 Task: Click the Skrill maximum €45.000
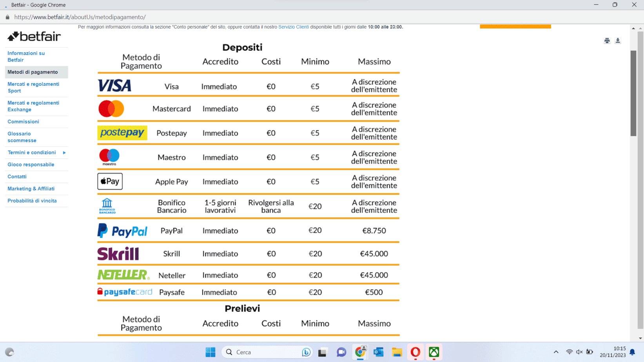coord(374,254)
